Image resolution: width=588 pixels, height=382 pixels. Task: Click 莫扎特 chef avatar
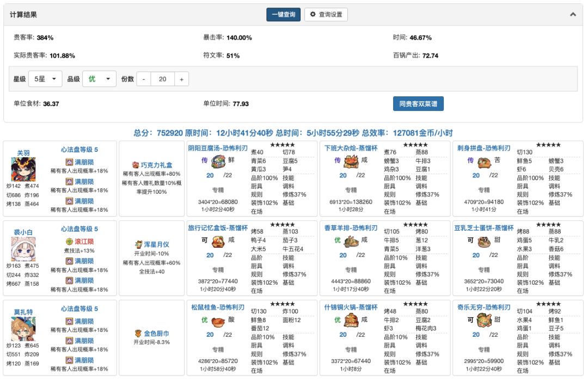(23, 329)
